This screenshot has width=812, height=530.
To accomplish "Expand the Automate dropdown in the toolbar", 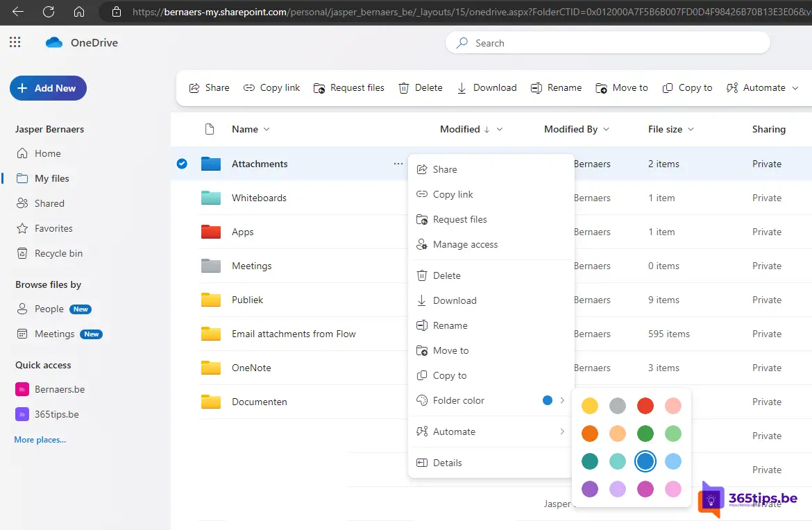I will tap(795, 88).
